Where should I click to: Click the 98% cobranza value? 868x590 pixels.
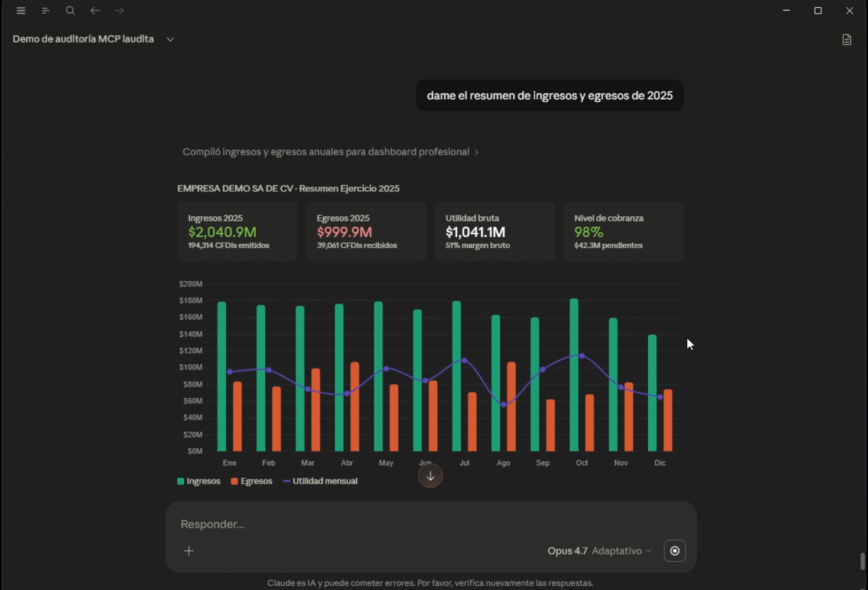coord(589,232)
